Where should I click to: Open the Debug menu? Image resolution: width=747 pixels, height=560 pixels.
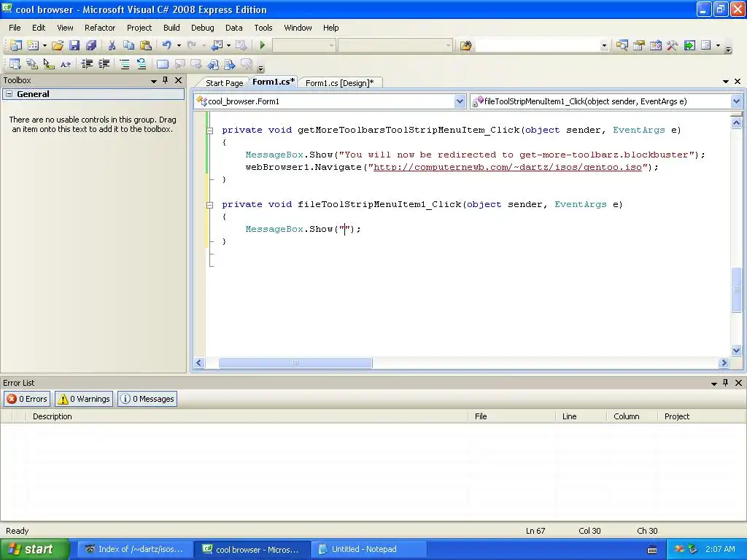point(203,28)
